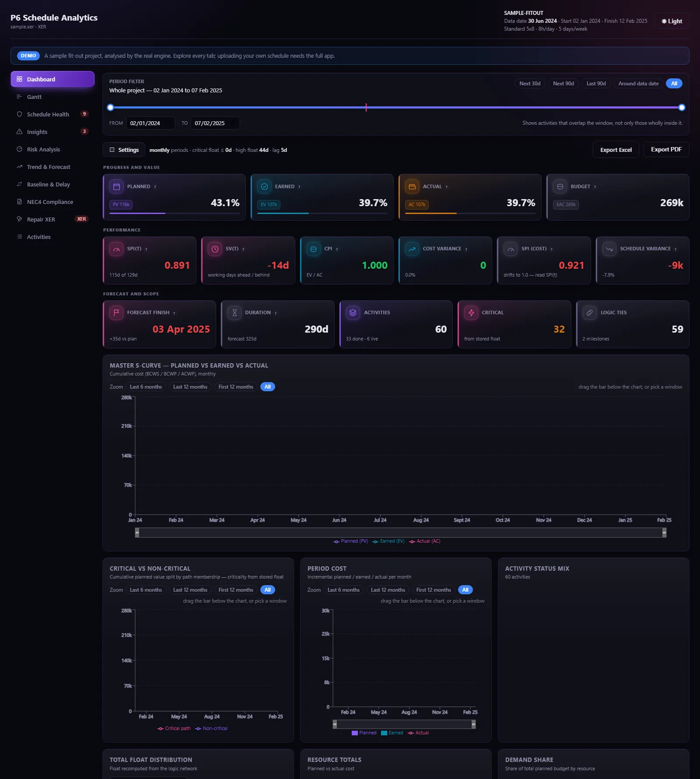
Task: Click the Trend & Forecast arrow icon
Action: [19, 167]
